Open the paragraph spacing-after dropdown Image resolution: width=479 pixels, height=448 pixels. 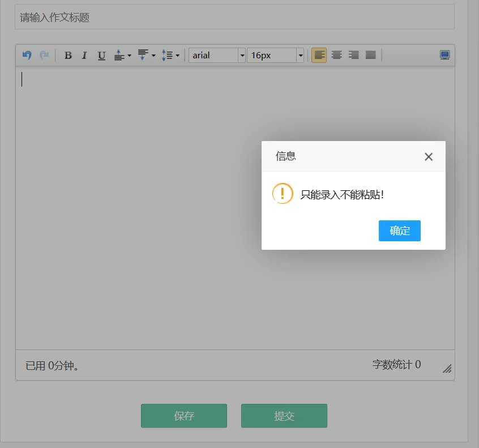[x=146, y=56]
